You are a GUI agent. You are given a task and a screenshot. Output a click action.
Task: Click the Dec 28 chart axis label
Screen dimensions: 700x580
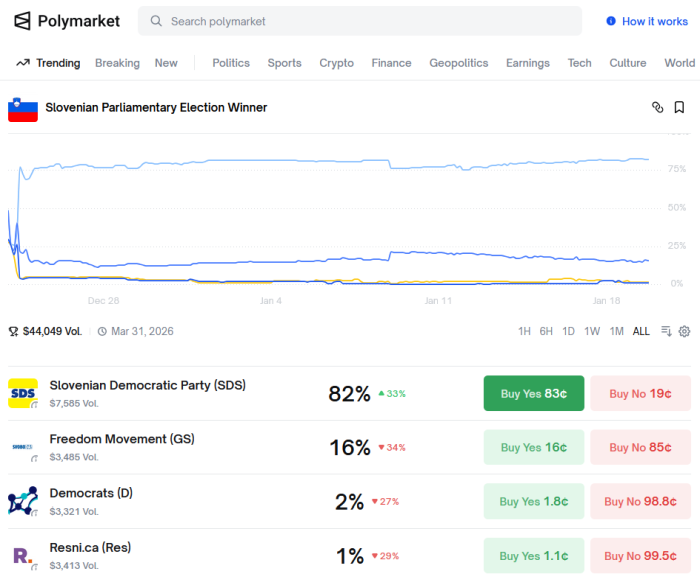104,301
